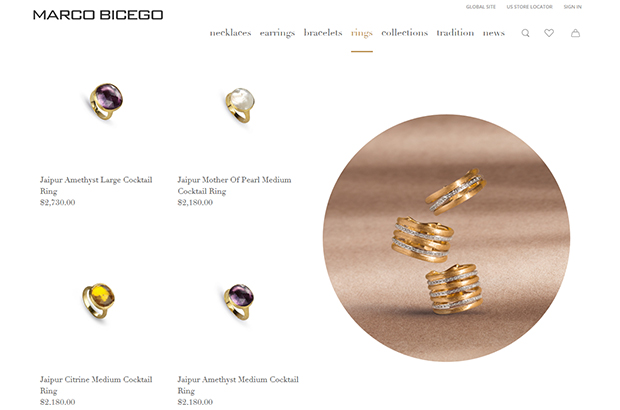The width and height of the screenshot is (620, 410).
Task: Open Jaipur Amethyst Medium Cocktail Ring title
Action: [238, 385]
